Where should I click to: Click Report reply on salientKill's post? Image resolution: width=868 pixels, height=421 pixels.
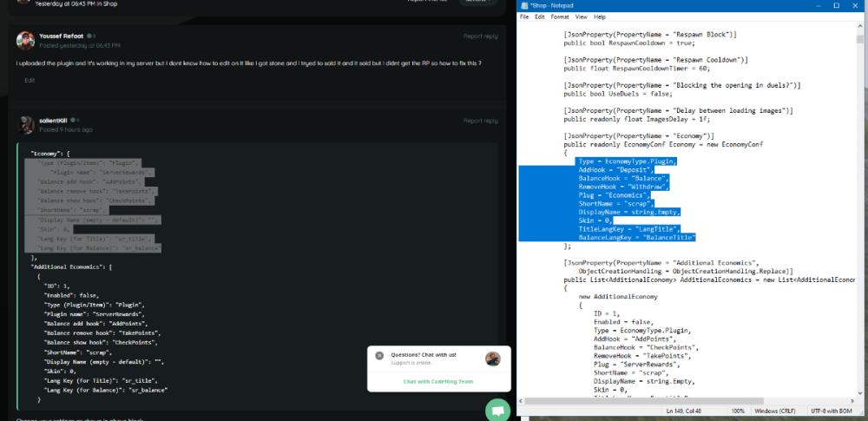(x=480, y=121)
